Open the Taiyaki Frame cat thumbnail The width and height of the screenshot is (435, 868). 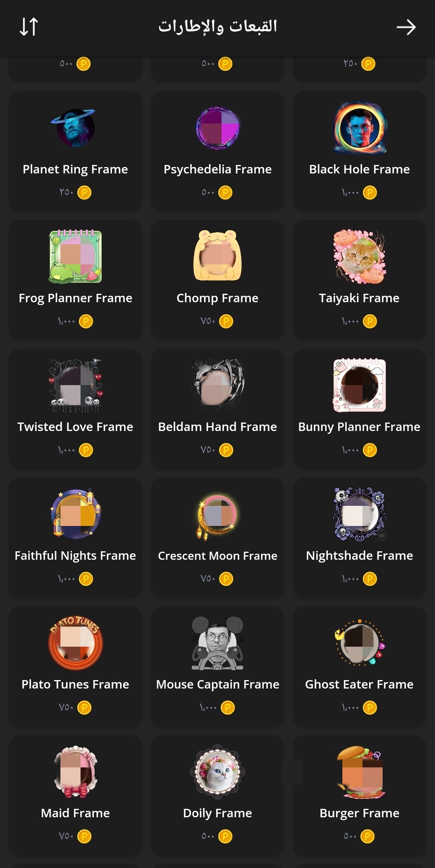[359, 257]
